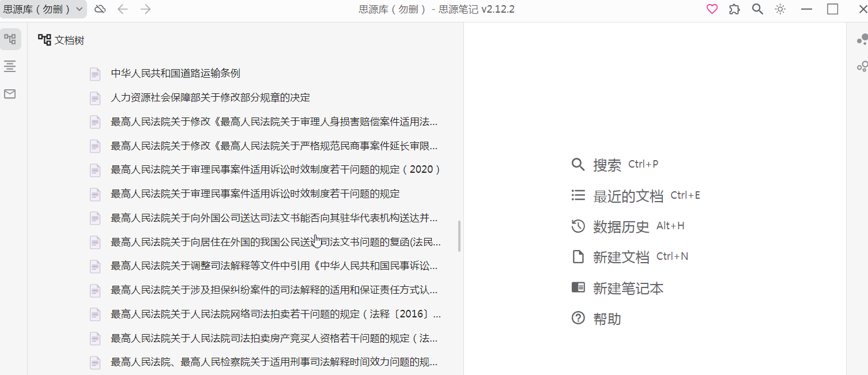Click 新建笔记本
This screenshot has height=375, width=868.
[617, 288]
